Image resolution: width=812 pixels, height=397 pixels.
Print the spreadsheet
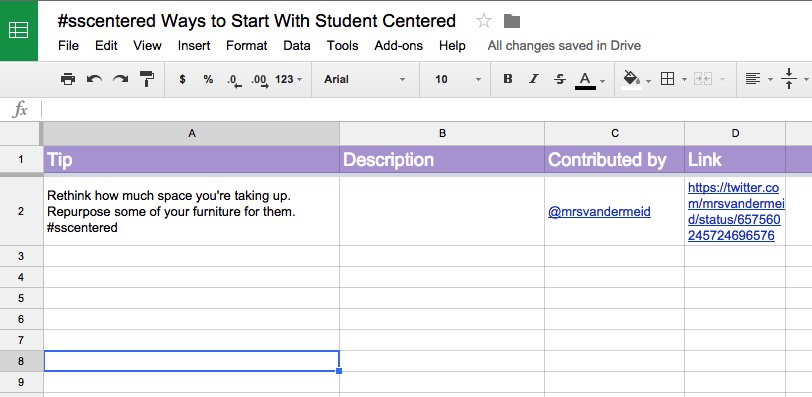[68, 79]
